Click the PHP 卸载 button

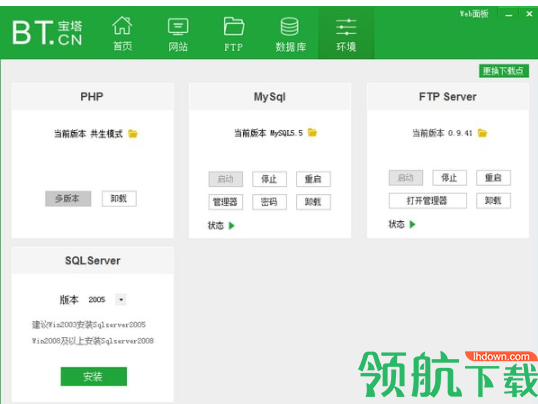click(119, 198)
